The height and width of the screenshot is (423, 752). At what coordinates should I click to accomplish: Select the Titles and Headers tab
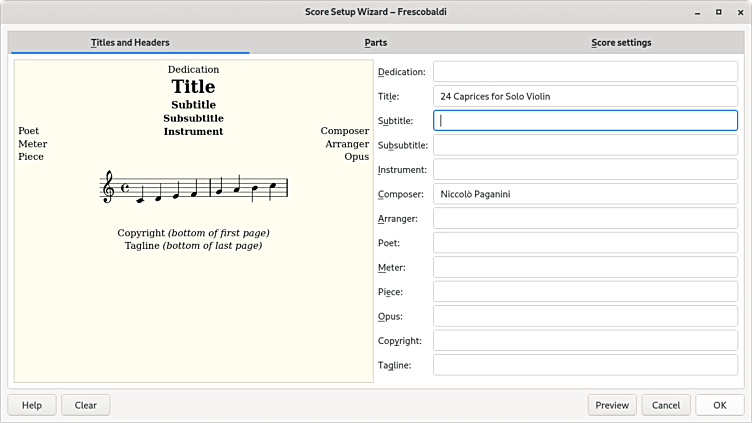click(130, 43)
